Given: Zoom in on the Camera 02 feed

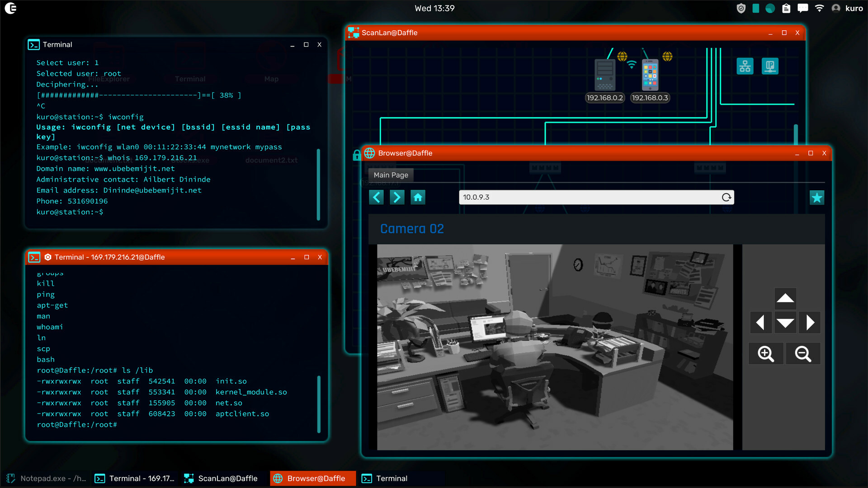Looking at the screenshot, I should click(x=766, y=354).
